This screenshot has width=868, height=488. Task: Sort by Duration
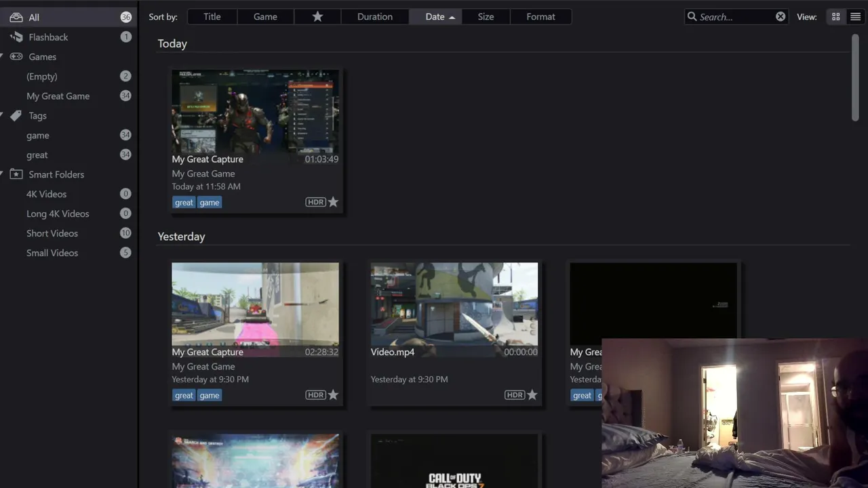coord(375,16)
